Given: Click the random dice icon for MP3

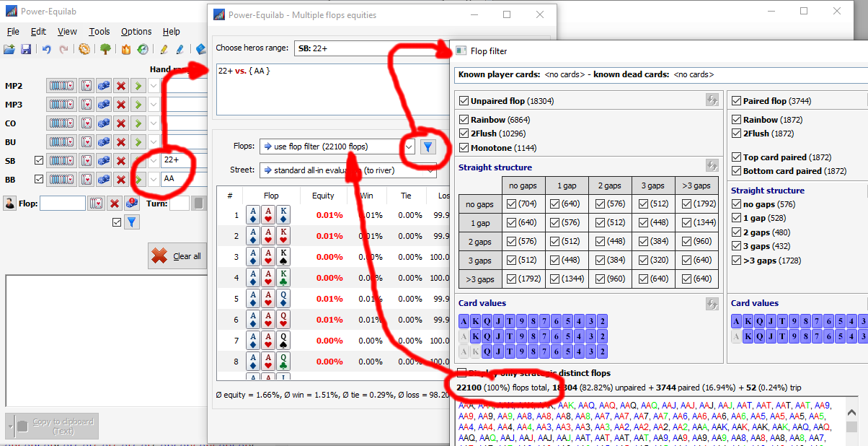Looking at the screenshot, I should (104, 104).
